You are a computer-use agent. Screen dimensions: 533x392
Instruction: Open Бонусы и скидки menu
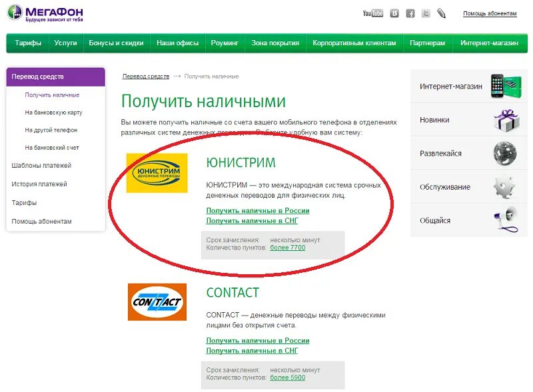point(116,43)
